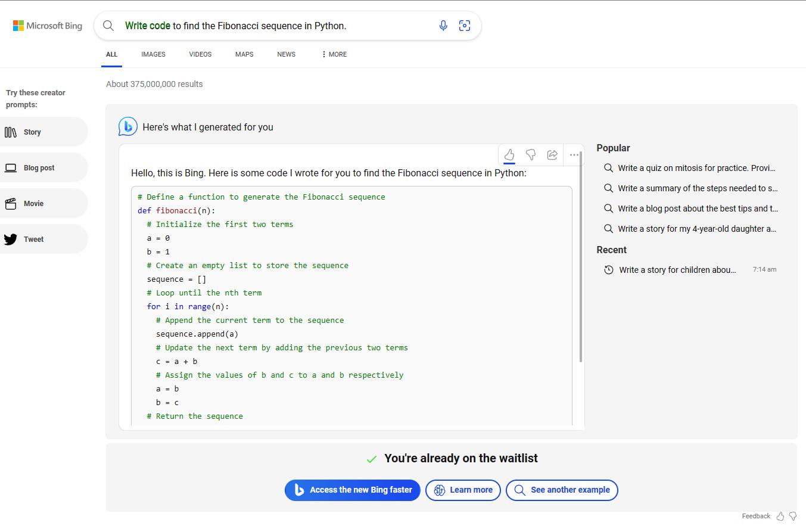Click the '# Return the sequence' comment line

tap(195, 416)
